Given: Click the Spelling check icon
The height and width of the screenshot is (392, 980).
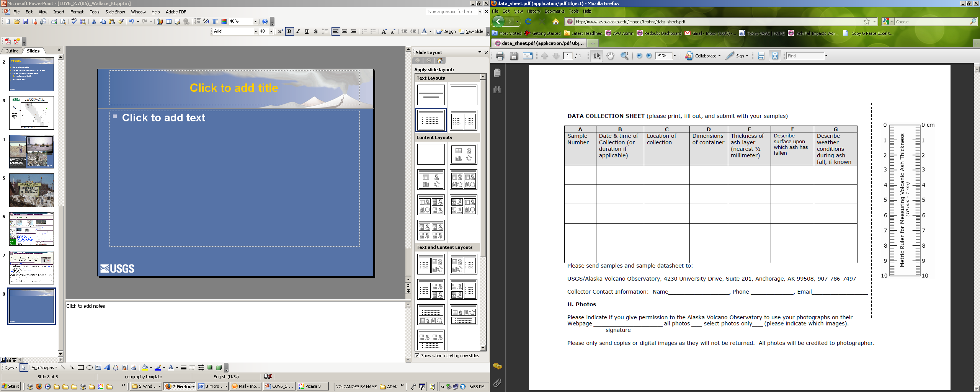Looking at the screenshot, I should click(74, 21).
